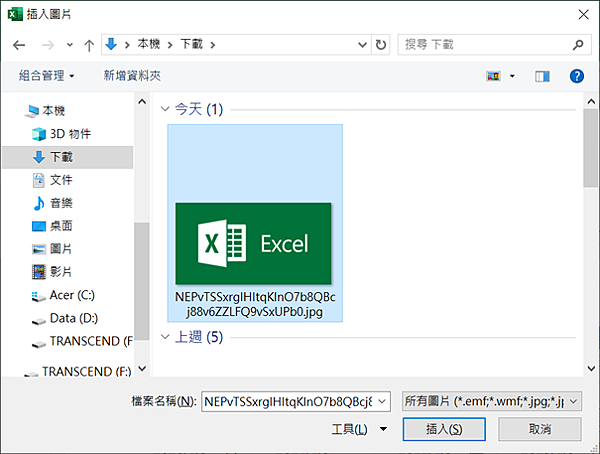Open 影片 folder in sidebar
The image size is (600, 454).
coord(61,272)
